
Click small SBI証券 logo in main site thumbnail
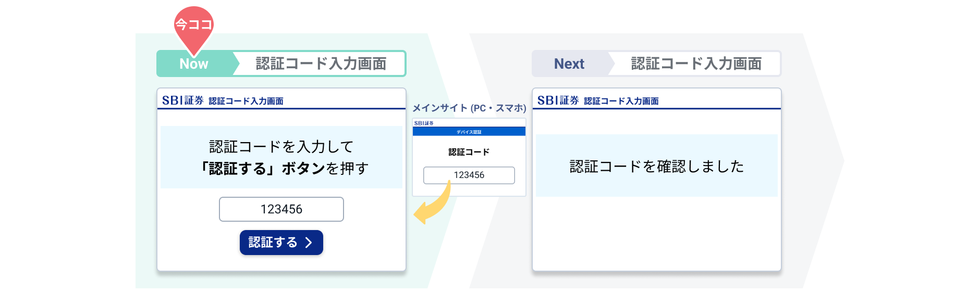[x=424, y=123]
